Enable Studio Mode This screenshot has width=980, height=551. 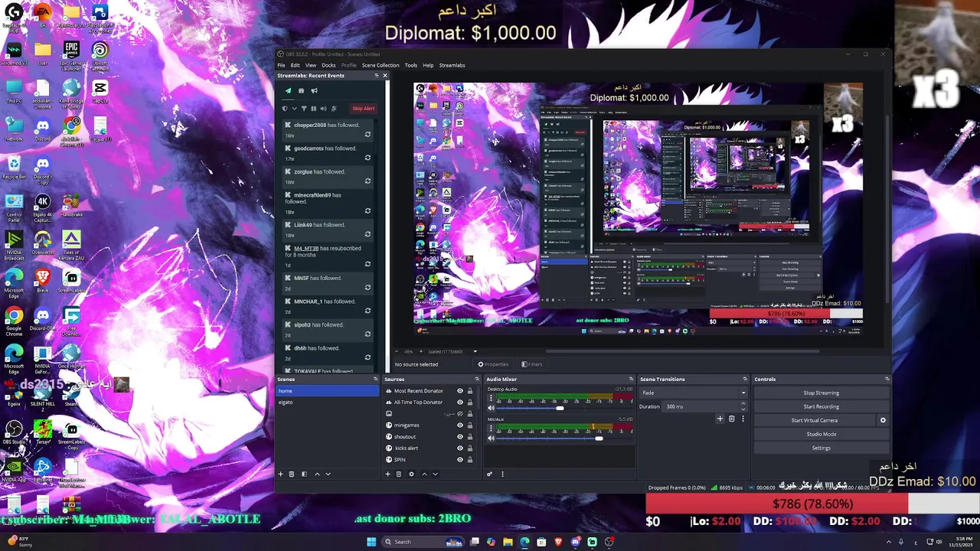coord(821,434)
